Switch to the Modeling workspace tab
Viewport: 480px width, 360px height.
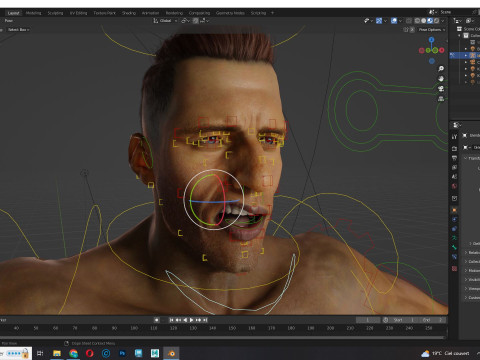(x=33, y=13)
